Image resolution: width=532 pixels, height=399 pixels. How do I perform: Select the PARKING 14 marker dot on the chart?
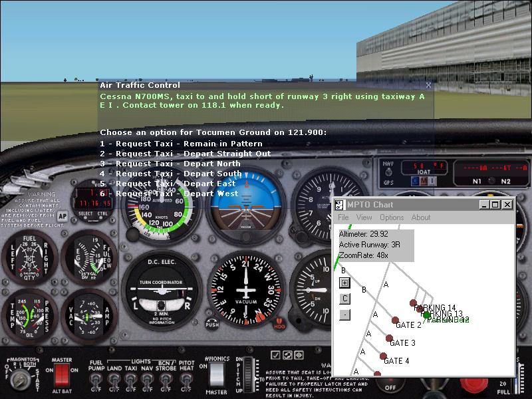click(413, 303)
